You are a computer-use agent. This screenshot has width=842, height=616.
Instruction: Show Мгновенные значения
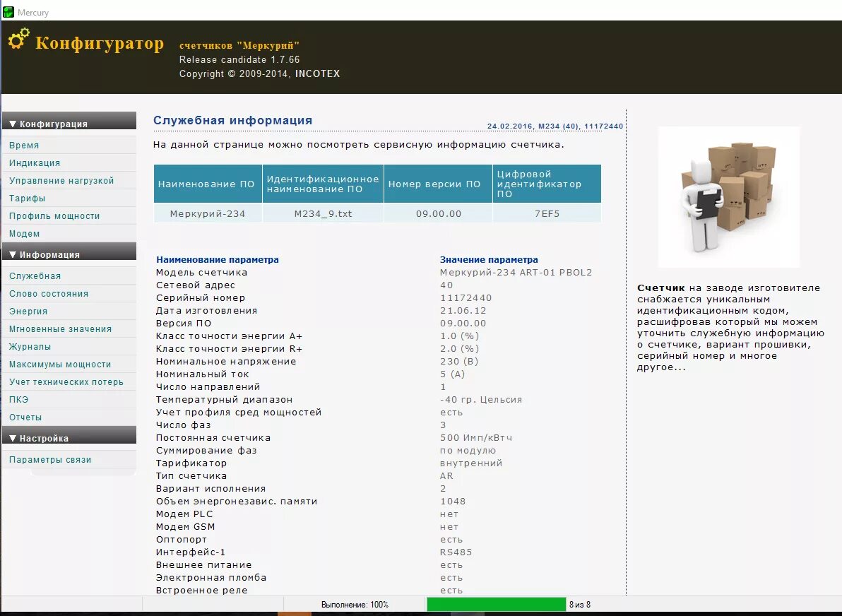pos(61,329)
